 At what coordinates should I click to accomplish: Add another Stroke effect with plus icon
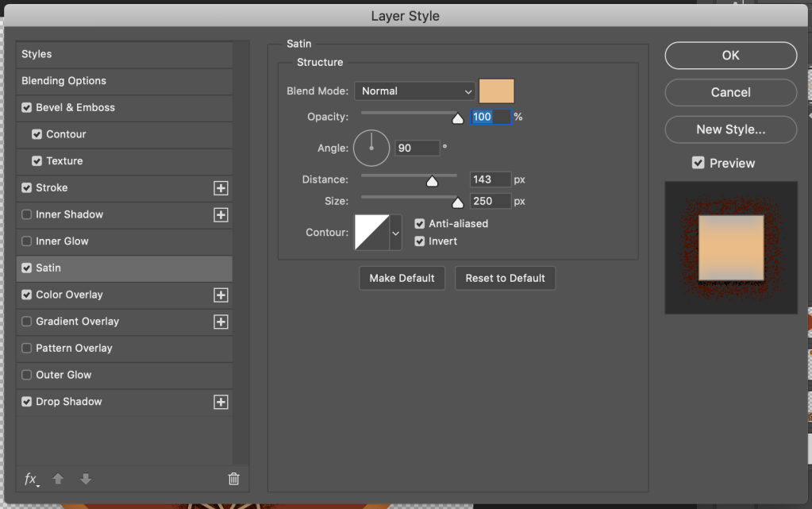coord(221,188)
